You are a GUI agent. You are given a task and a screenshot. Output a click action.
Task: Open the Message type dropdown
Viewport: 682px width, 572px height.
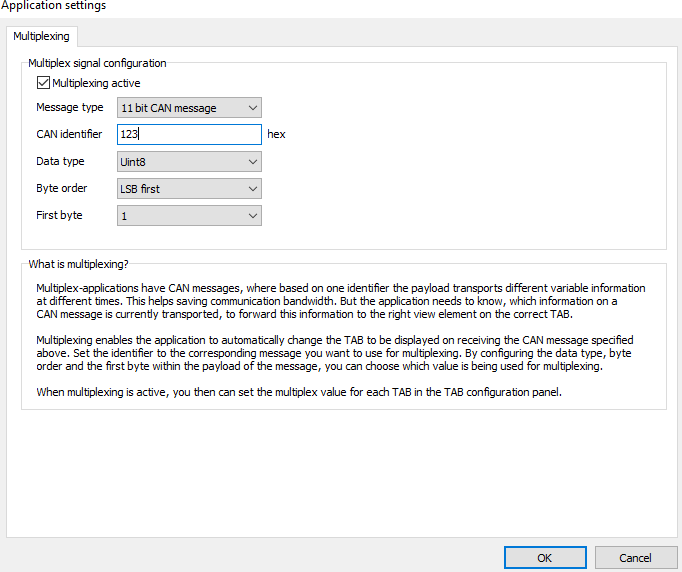[189, 108]
